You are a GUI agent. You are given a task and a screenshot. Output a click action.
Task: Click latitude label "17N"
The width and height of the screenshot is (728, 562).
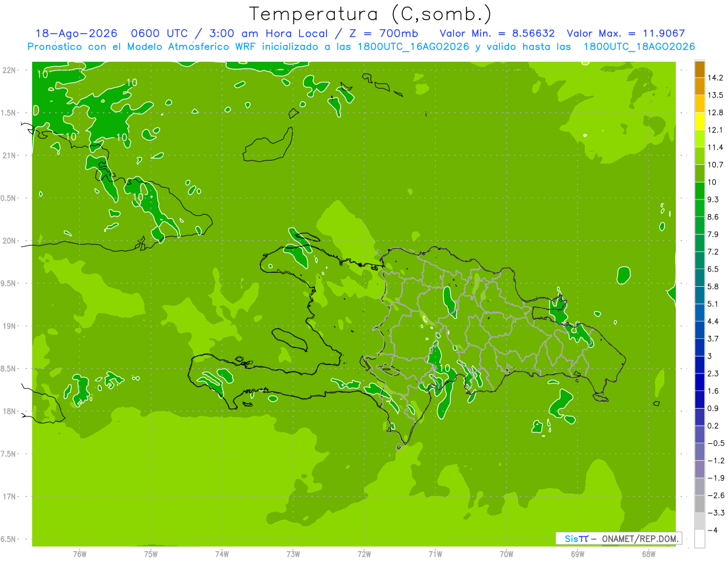tap(9, 497)
